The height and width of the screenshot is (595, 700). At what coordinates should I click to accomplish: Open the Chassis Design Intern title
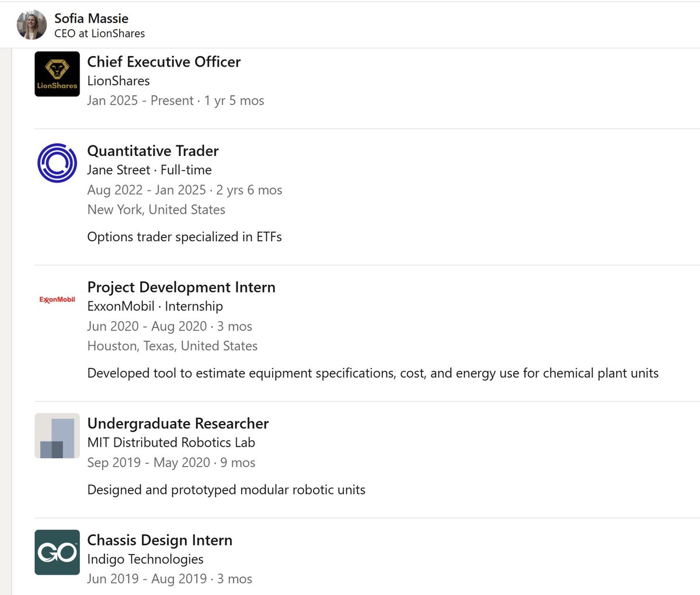coord(159,540)
